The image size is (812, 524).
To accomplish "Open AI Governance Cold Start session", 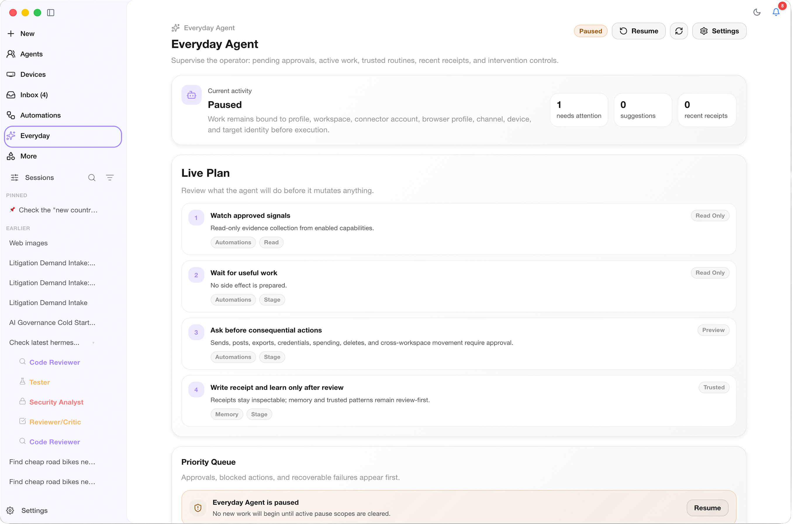I will click(x=52, y=322).
